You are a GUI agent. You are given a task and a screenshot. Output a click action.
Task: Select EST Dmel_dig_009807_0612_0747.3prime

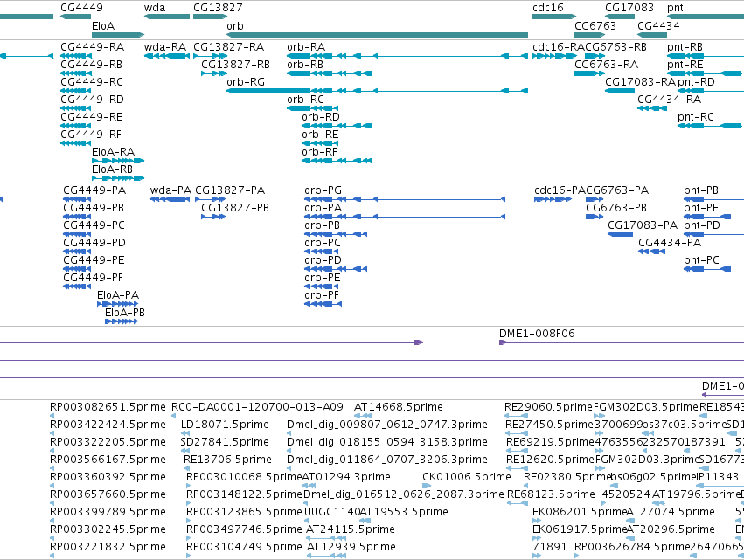[x=387, y=425]
